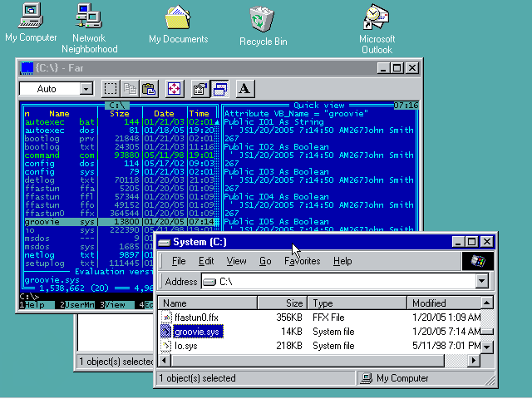This screenshot has width=532, height=399.
Task: Open console Properties toolbar icon
Action: pyautogui.click(x=199, y=89)
